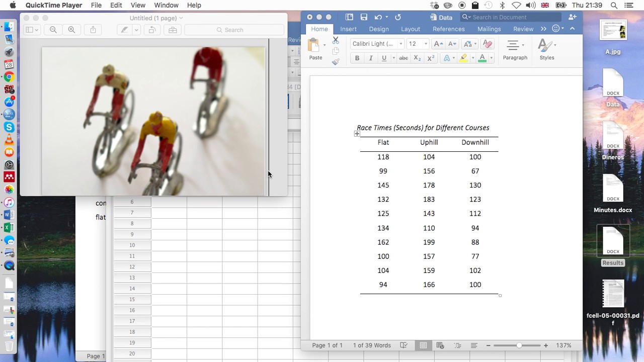Click the Format Painter brush icon
The width and height of the screenshot is (644, 362).
[336, 62]
